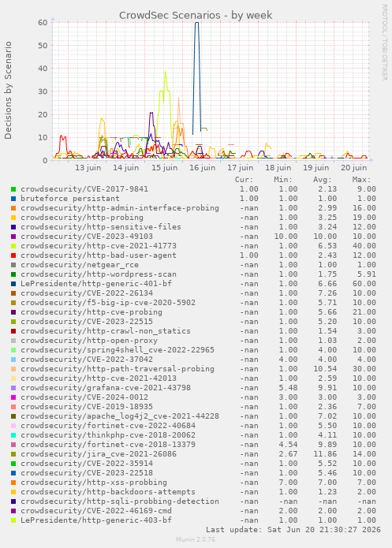Click the 14 juin date label

[126, 168]
